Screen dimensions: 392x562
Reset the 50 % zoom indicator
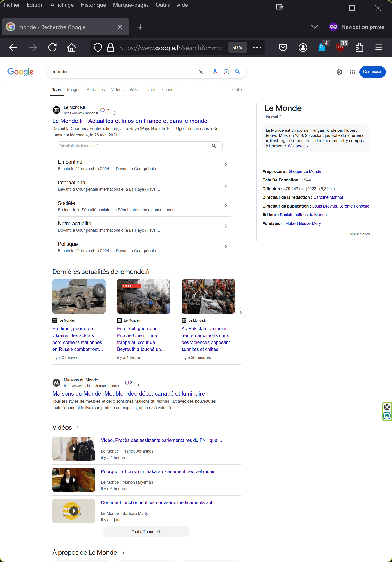tap(238, 48)
